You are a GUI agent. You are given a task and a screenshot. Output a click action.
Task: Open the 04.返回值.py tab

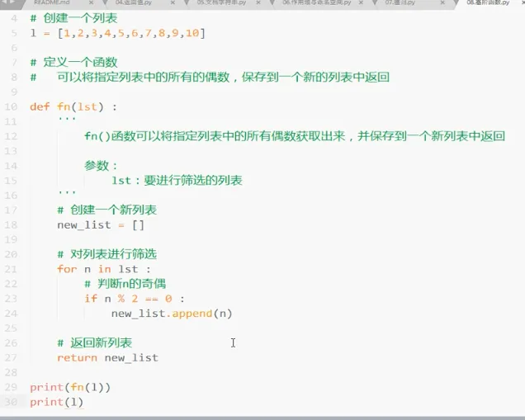click(134, 2)
